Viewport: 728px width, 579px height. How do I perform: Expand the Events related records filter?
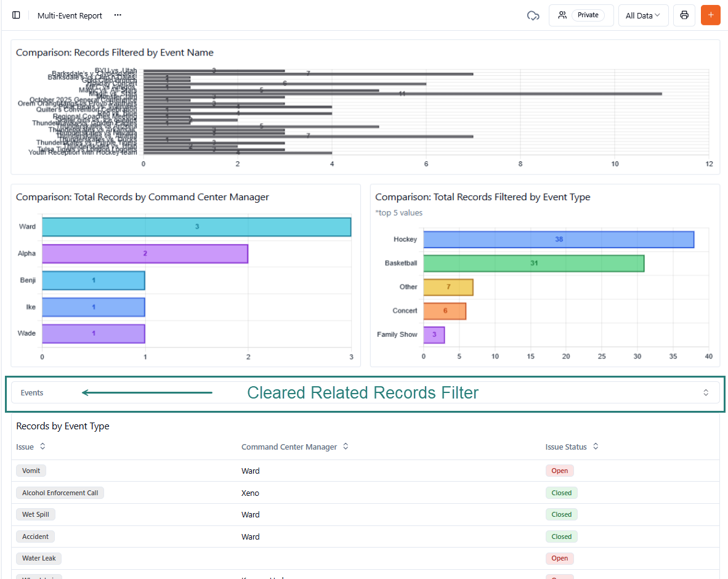coord(706,392)
